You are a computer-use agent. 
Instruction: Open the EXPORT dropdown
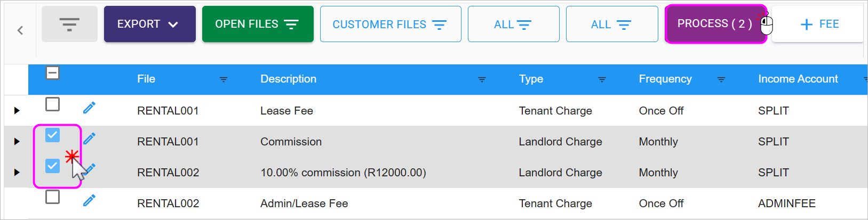pyautogui.click(x=149, y=24)
